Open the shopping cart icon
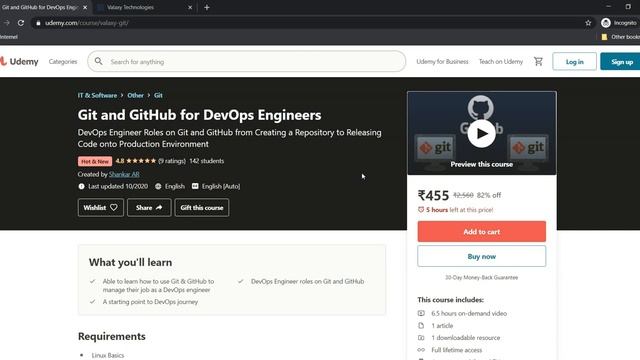 click(538, 61)
